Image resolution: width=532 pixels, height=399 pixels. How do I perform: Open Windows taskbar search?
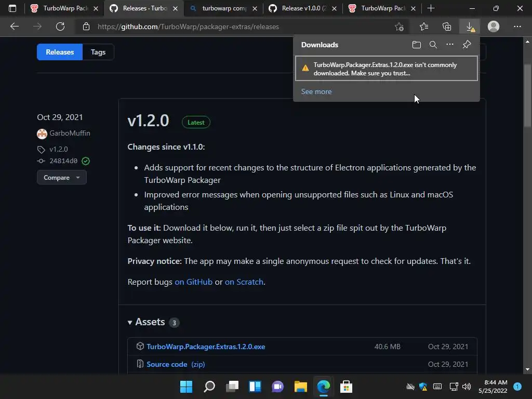click(209, 387)
